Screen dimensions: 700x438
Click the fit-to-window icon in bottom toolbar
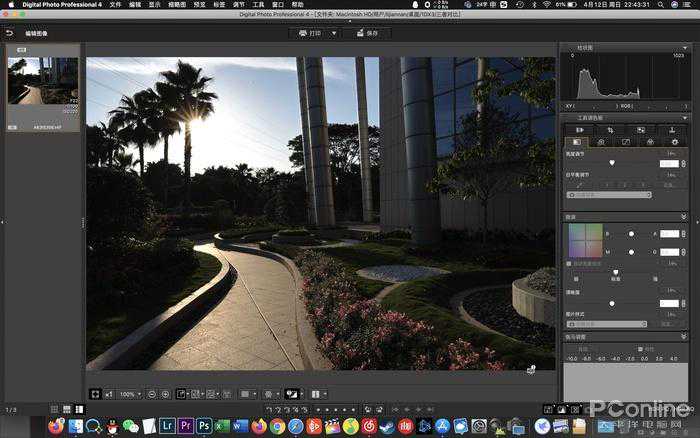pyautogui.click(x=95, y=394)
